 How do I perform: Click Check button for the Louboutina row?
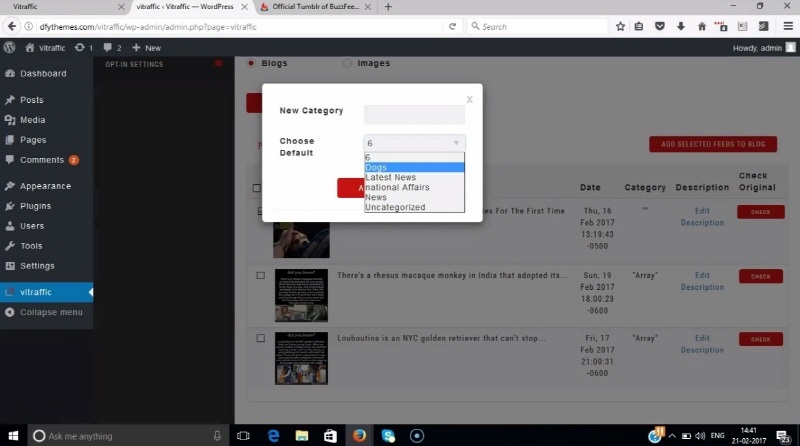pyautogui.click(x=761, y=339)
